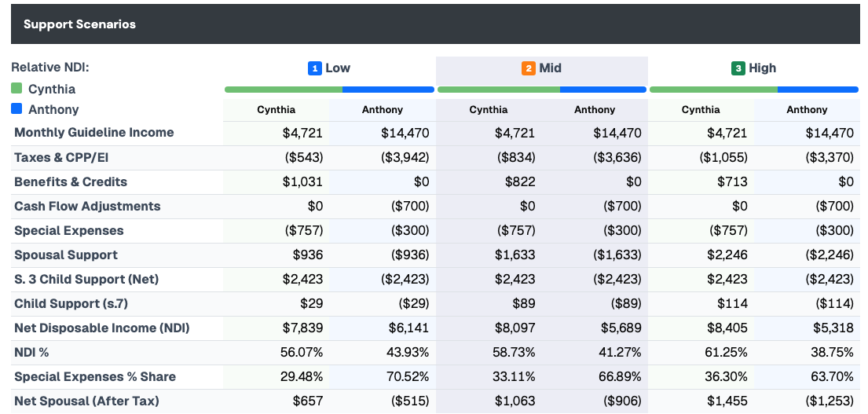Viewport: 868px width, 414px height.
Task: Click the Net Disposable Income (NDI) label
Action: (x=102, y=328)
